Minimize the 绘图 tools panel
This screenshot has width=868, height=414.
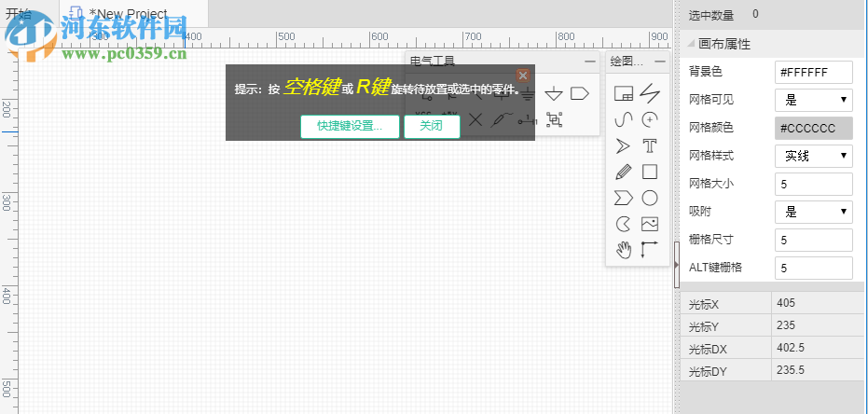pyautogui.click(x=660, y=62)
